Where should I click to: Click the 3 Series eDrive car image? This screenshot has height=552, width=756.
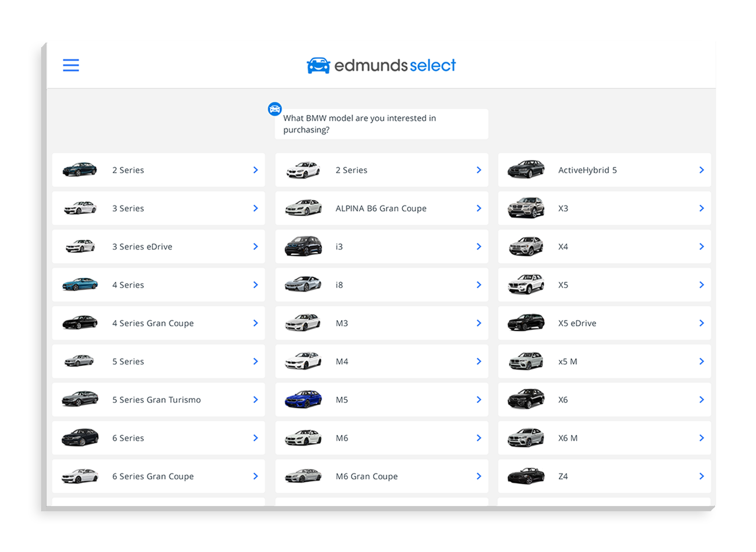(80, 246)
